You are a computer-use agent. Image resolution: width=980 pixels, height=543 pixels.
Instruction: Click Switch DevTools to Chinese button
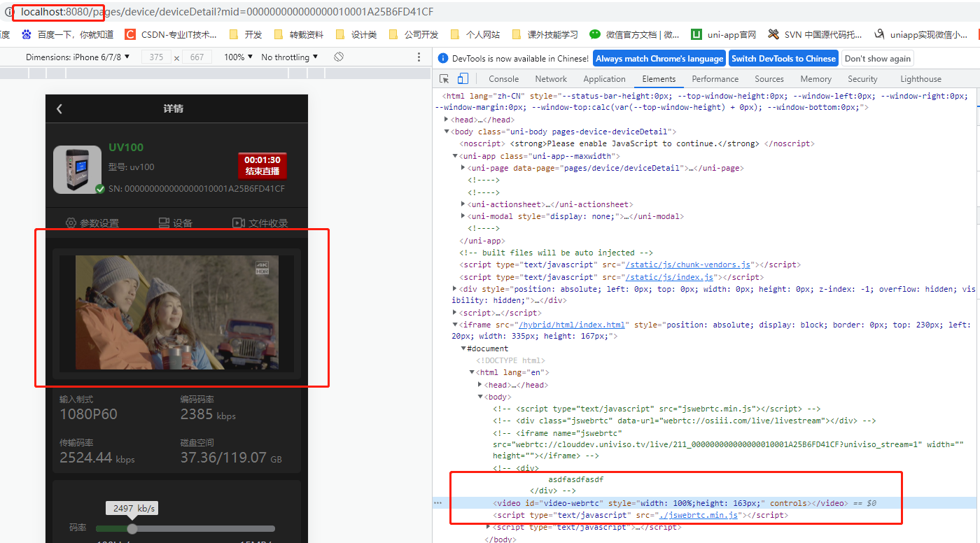click(x=783, y=59)
